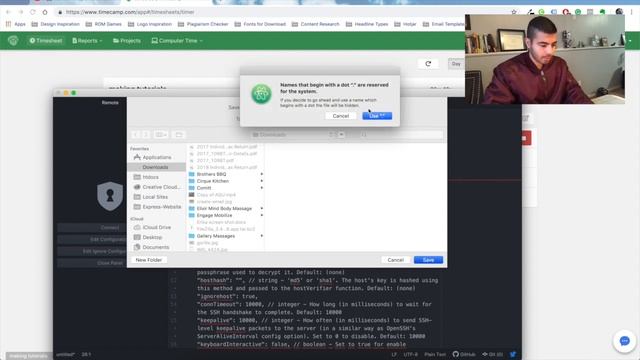
Task: Expand the Elixir Mind Body Massage folder arrow
Action: (262, 209)
